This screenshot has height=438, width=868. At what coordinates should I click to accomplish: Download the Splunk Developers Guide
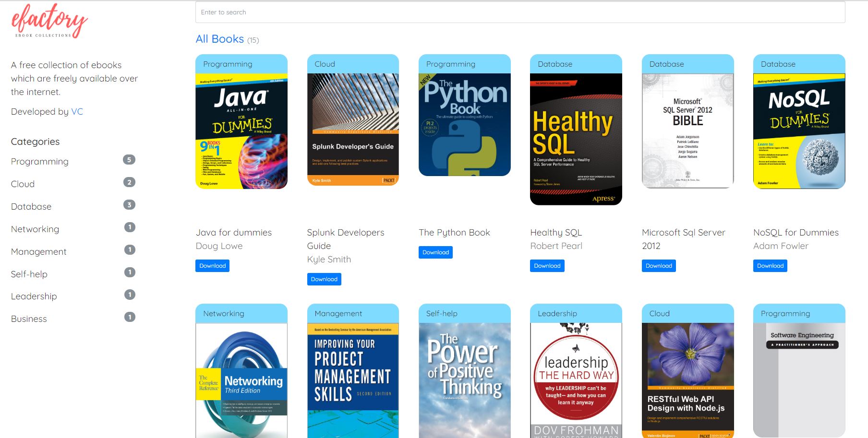[324, 279]
